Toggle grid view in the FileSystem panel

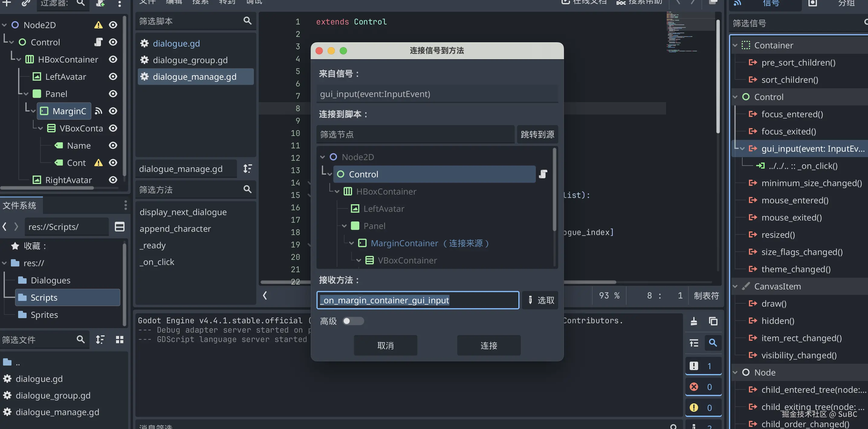point(119,340)
